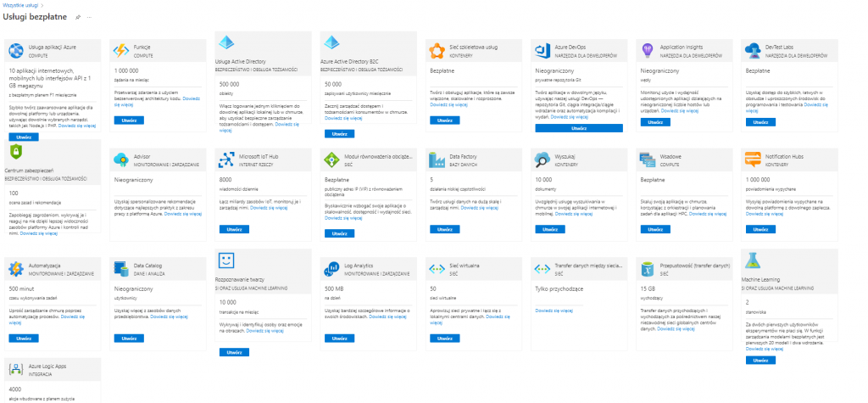
Task: Go to Wszystkie usługi breadcrumb
Action: [20, 4]
